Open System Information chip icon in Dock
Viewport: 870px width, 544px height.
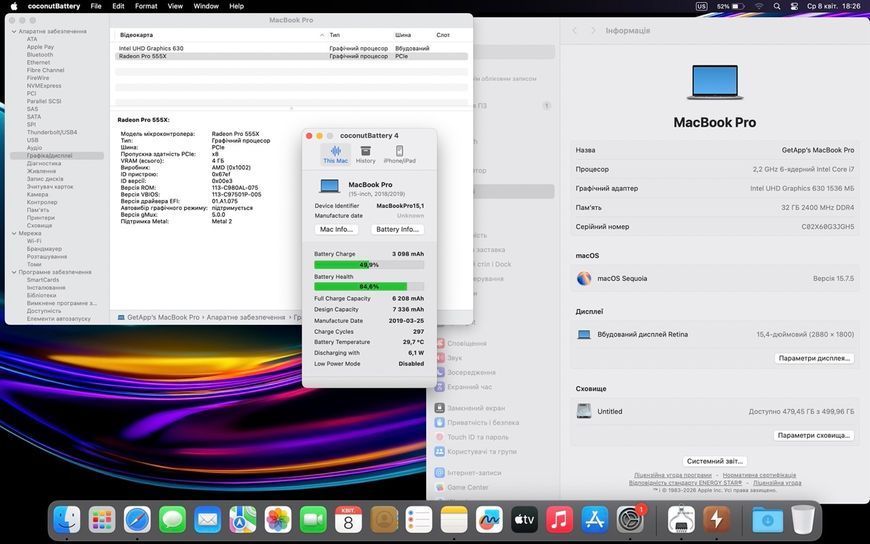[681, 520]
